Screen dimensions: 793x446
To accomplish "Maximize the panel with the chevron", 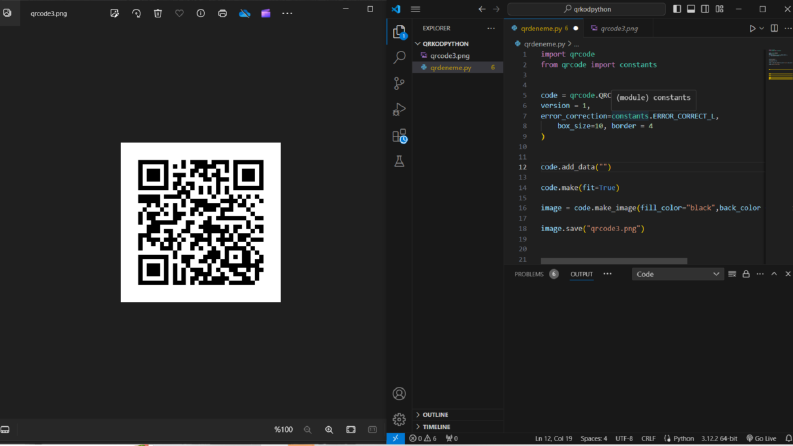I will click(774, 274).
